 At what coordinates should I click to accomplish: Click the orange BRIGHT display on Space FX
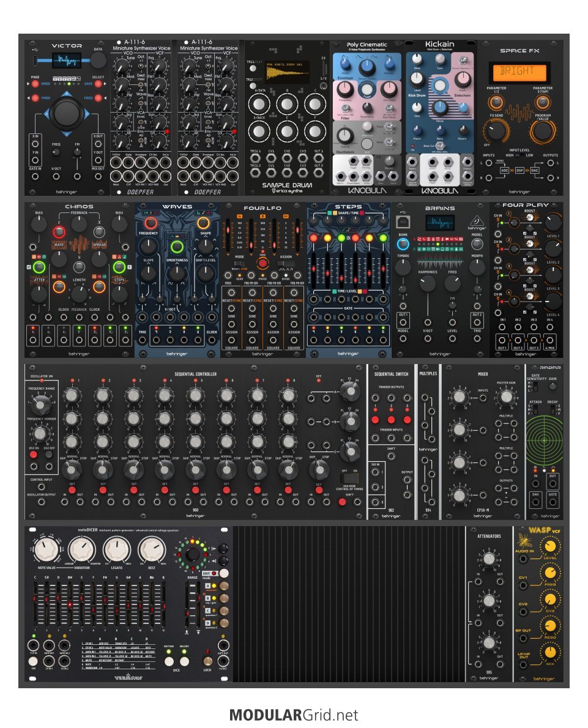pos(518,72)
